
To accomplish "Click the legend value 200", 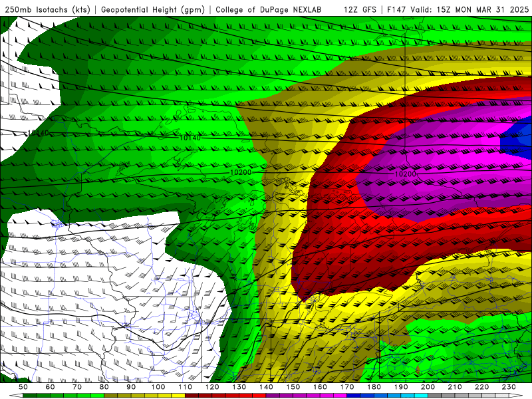I will pos(428,387).
